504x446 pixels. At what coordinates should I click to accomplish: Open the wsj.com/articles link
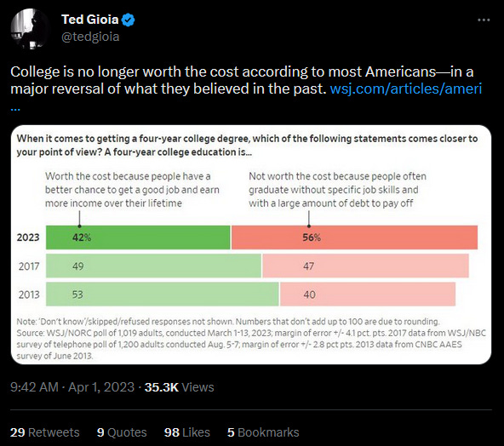point(406,89)
